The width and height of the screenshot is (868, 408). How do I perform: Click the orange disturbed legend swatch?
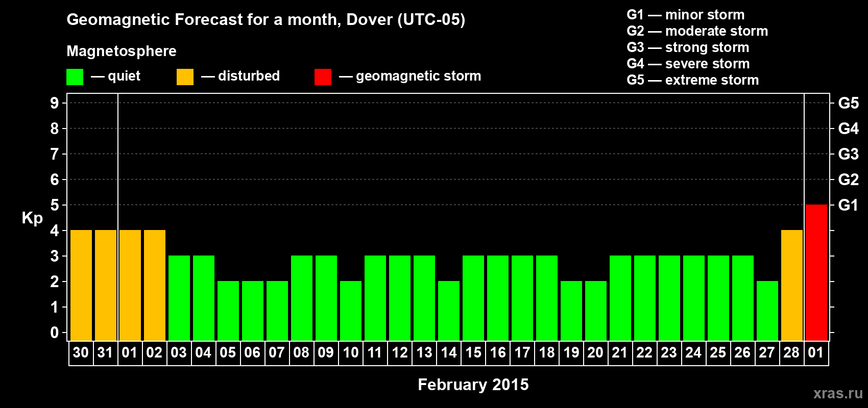click(x=185, y=77)
